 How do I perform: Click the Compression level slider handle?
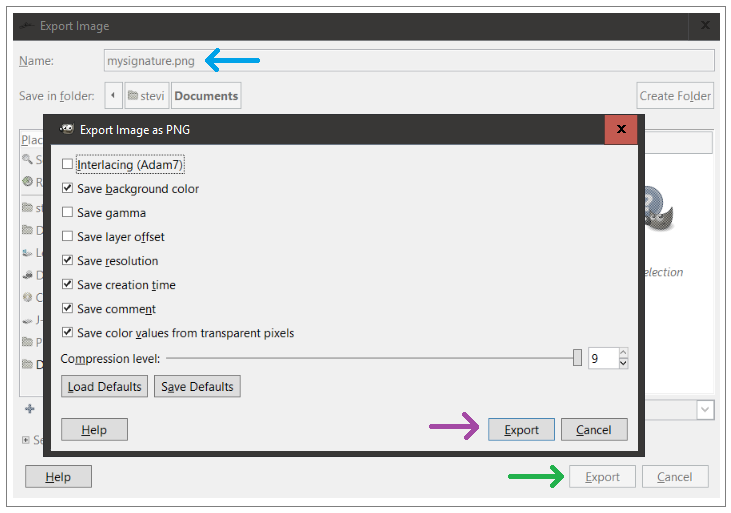[x=577, y=358]
